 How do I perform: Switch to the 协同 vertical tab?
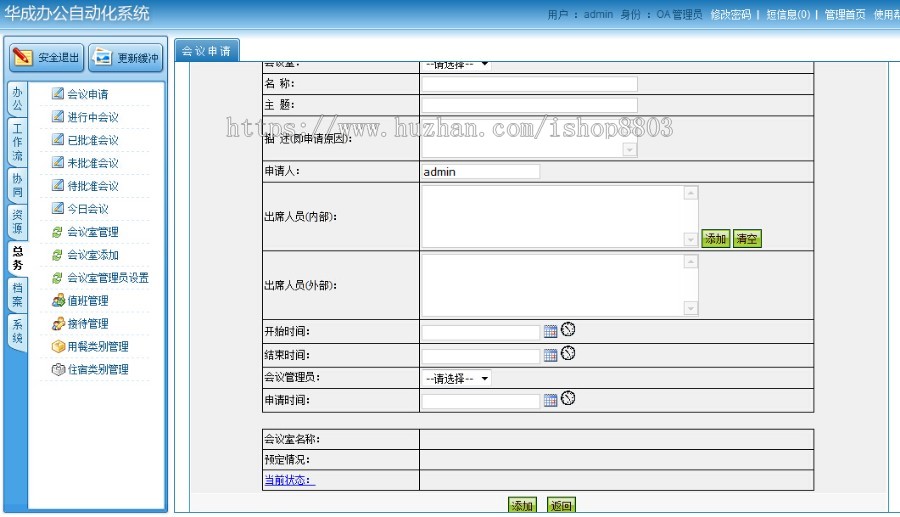pyautogui.click(x=17, y=185)
